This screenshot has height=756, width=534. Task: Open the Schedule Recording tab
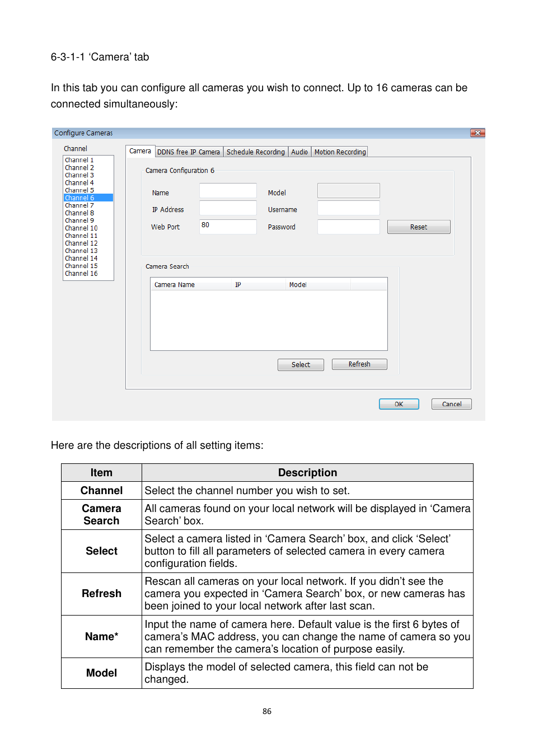256,152
